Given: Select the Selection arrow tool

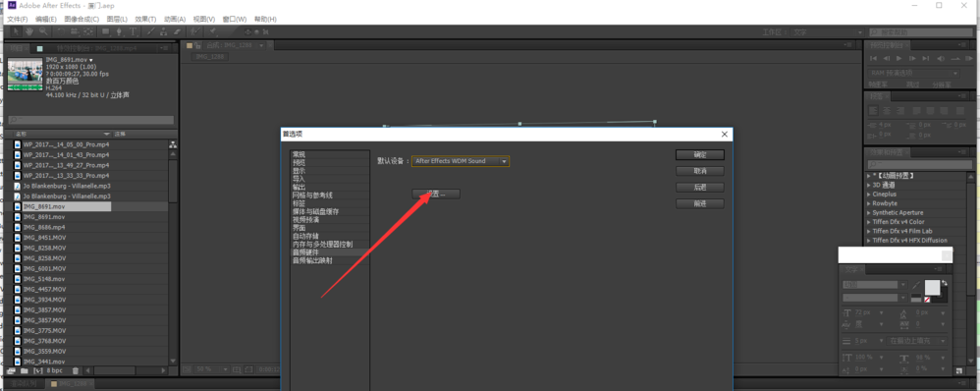Looking at the screenshot, I should tap(16, 31).
